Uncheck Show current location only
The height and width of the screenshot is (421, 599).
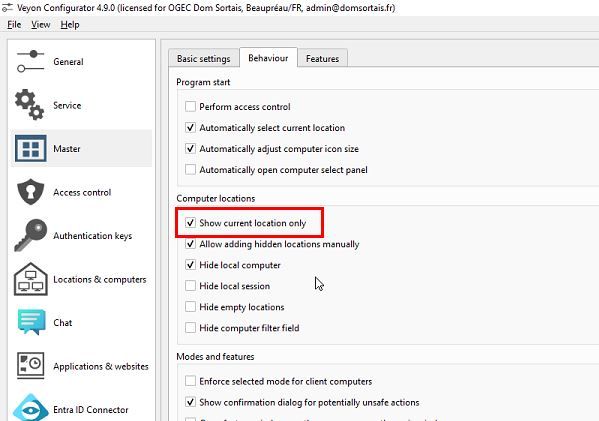(190, 223)
